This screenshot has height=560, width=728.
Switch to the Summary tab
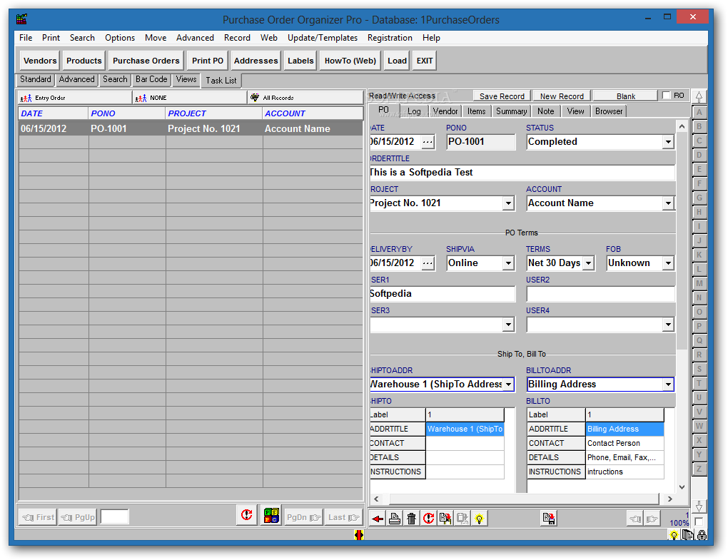511,111
